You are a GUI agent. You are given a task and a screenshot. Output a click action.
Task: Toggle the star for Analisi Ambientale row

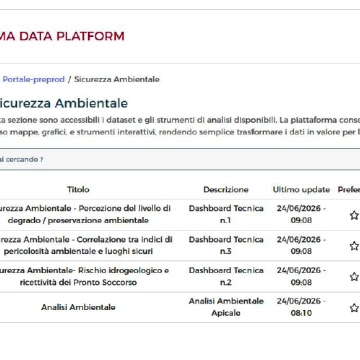354,308
